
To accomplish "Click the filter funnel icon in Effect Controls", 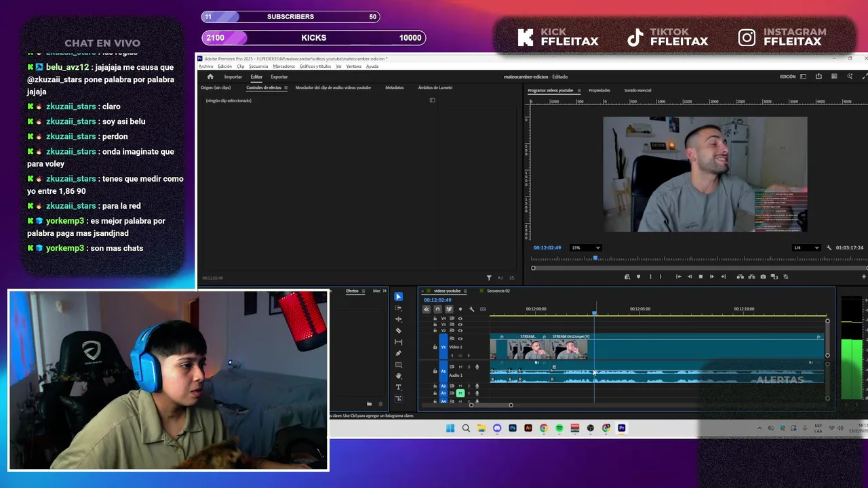I will 489,278.
